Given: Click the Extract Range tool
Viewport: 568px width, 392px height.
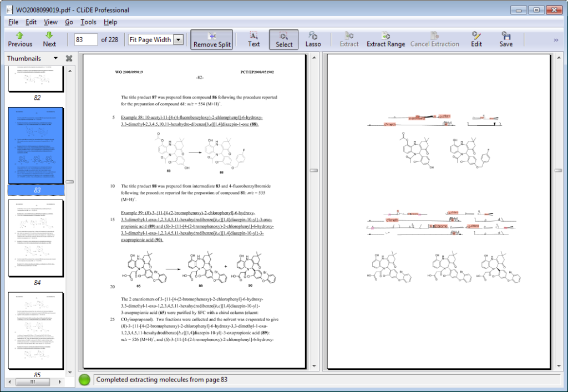Looking at the screenshot, I should pyautogui.click(x=386, y=39).
